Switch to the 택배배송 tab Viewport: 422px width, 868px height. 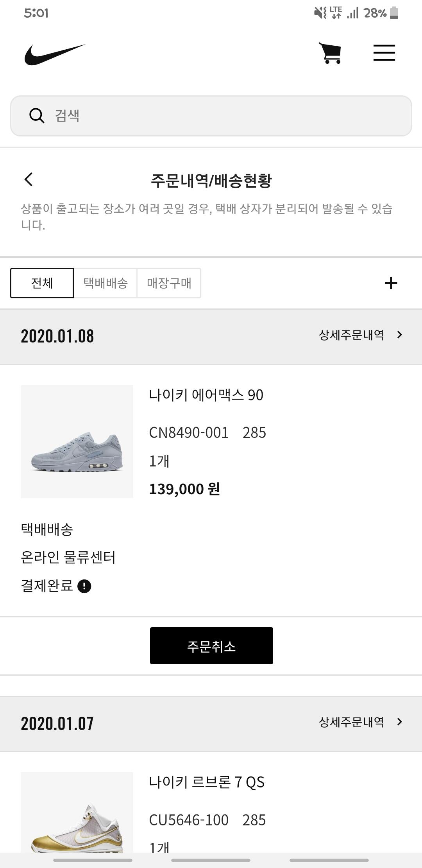[x=105, y=283]
